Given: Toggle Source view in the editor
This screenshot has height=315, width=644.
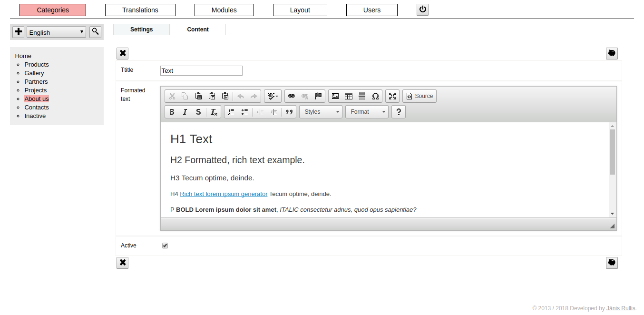Looking at the screenshot, I should [420, 96].
